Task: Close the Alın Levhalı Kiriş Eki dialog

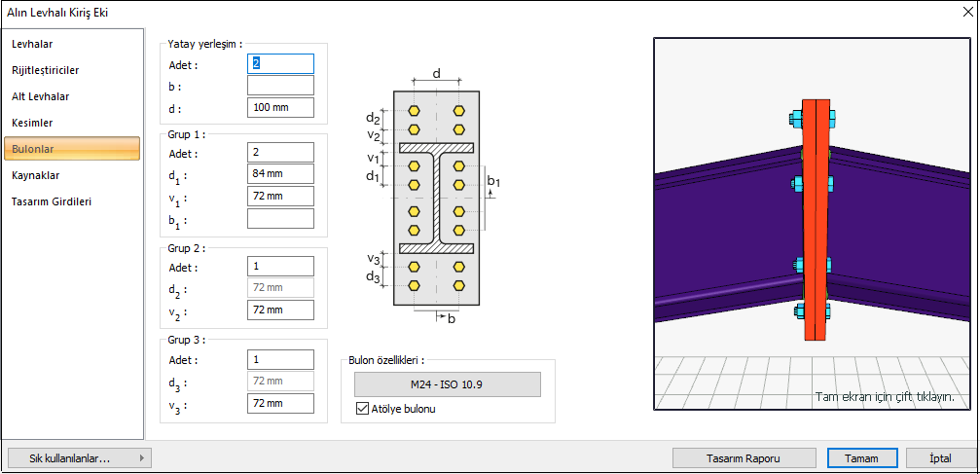Action: pos(962,14)
